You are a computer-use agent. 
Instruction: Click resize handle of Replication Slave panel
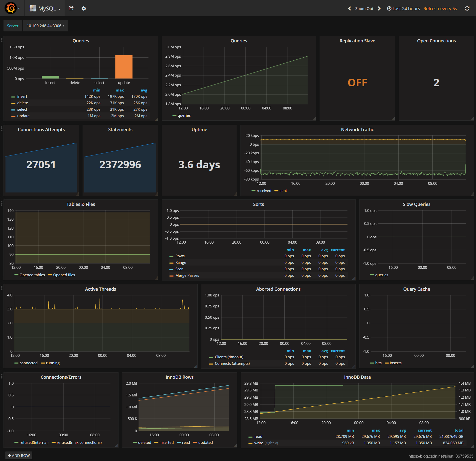(x=393, y=119)
